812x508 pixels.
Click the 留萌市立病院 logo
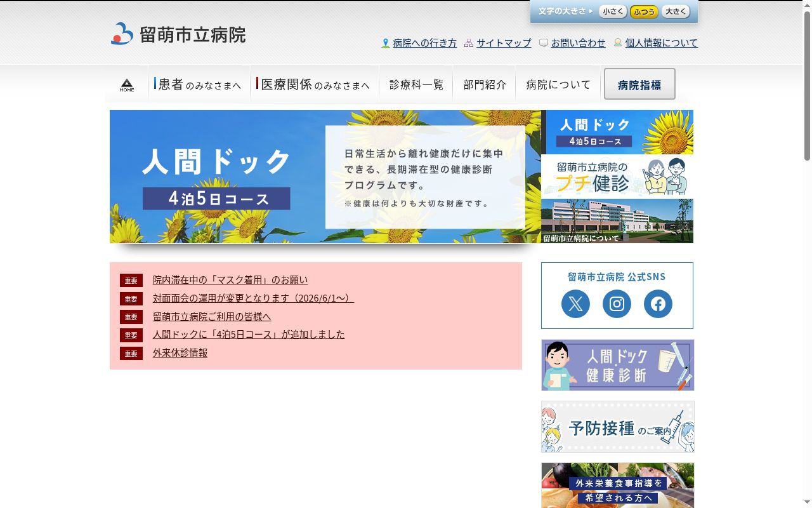coord(178,34)
